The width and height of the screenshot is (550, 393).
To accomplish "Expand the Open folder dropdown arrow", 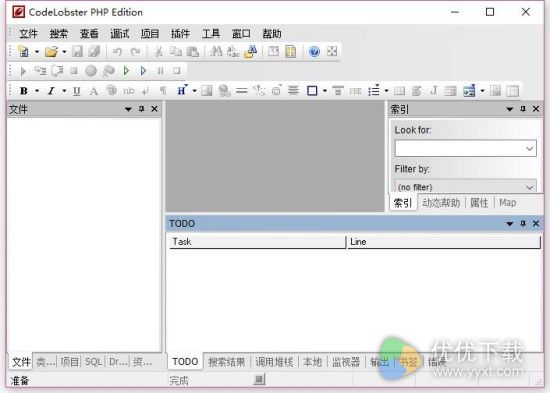I will (64, 52).
